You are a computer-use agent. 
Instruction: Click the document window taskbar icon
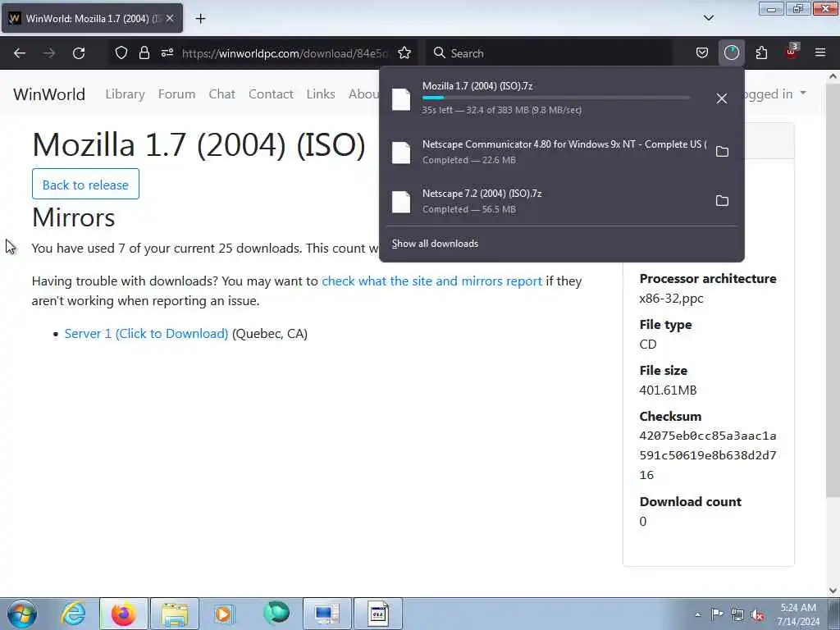[377, 614]
